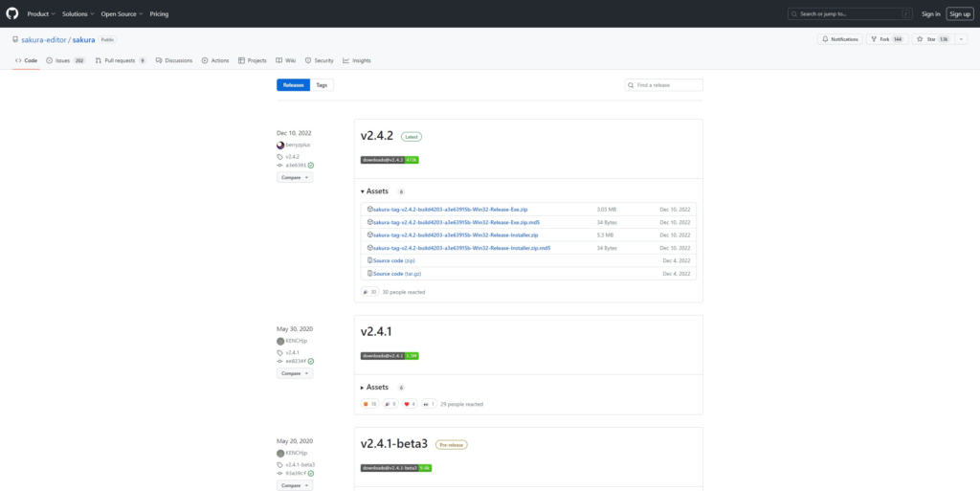Click the eyes reaction 1 on v2.4.1

click(429, 404)
